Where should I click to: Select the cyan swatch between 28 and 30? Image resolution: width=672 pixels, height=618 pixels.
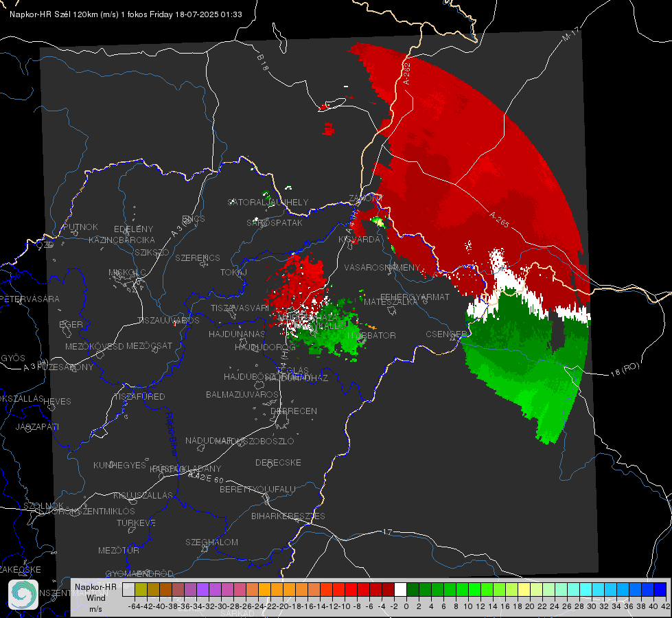point(586,589)
